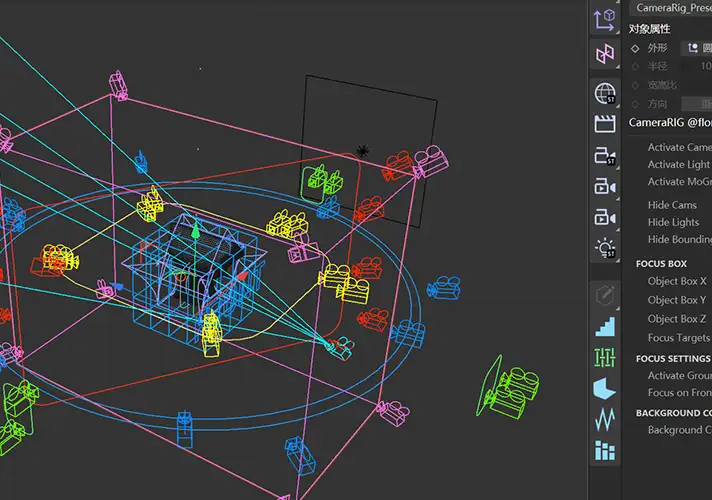This screenshot has width=712, height=500.
Task: Open the 外形 shape dropdown
Action: [697, 48]
